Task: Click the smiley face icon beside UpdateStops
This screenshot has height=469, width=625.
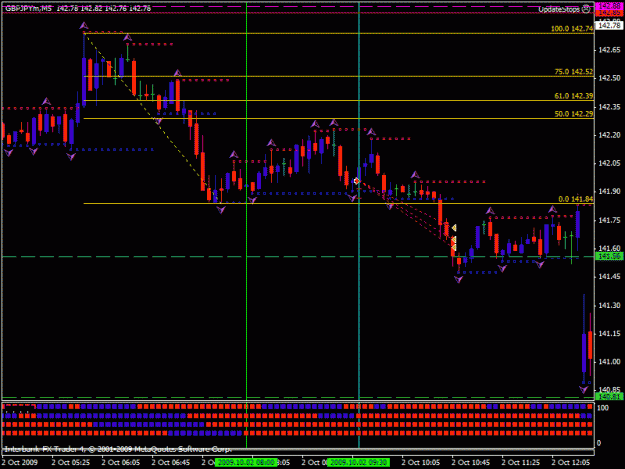Action: [x=586, y=9]
